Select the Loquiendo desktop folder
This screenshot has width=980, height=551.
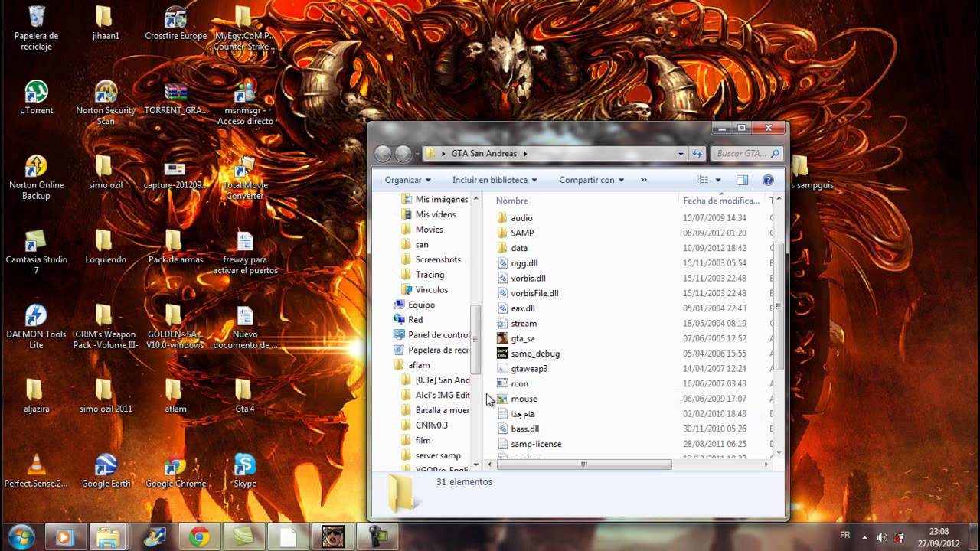click(x=106, y=246)
